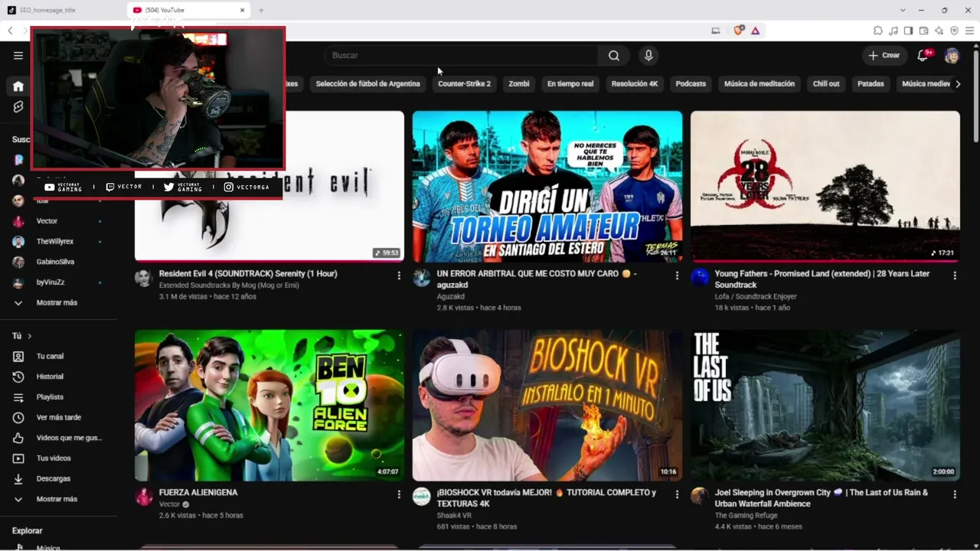Play the Dirigí un Torneo Amateur thumbnail
Image resolution: width=980 pixels, height=551 pixels.
[547, 186]
